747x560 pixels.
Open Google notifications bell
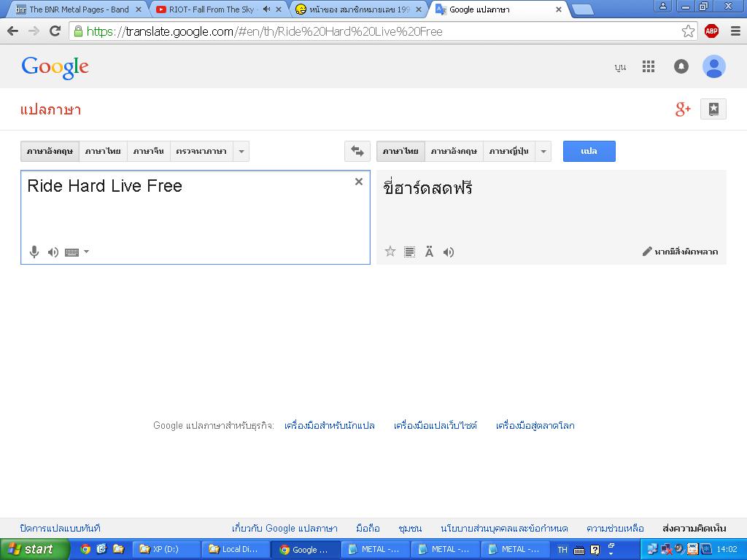coord(681,66)
